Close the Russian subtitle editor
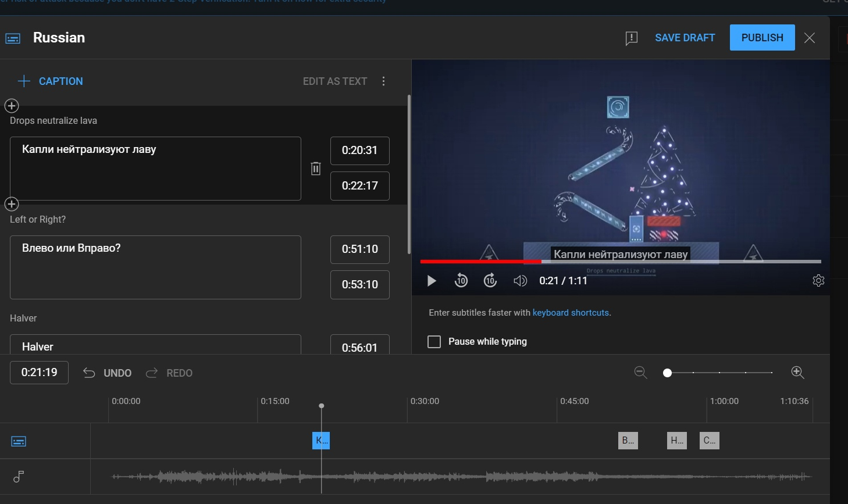Image resolution: width=848 pixels, height=504 pixels. pyautogui.click(x=810, y=38)
